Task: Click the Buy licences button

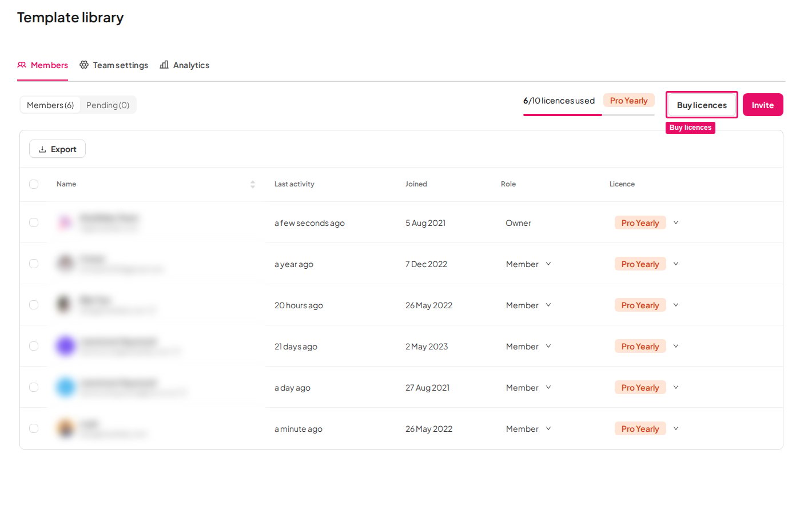Action: coord(702,105)
